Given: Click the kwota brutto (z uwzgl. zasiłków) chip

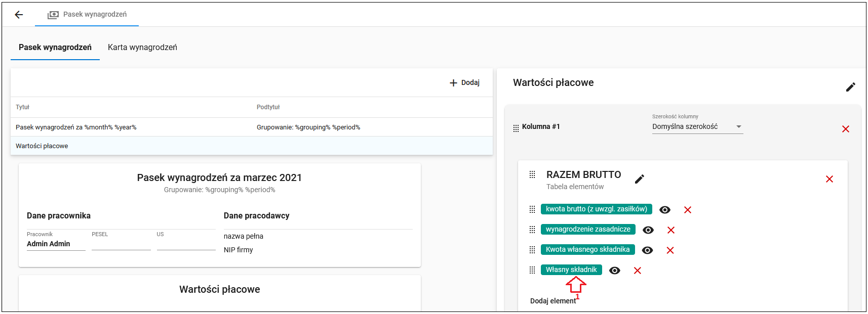Looking at the screenshot, I should point(597,209).
